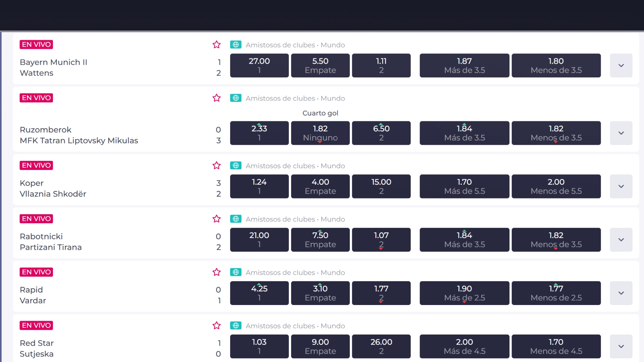The width and height of the screenshot is (644, 362).
Task: Choose Más de 3.5 at 1.87
Action: coord(465,65)
